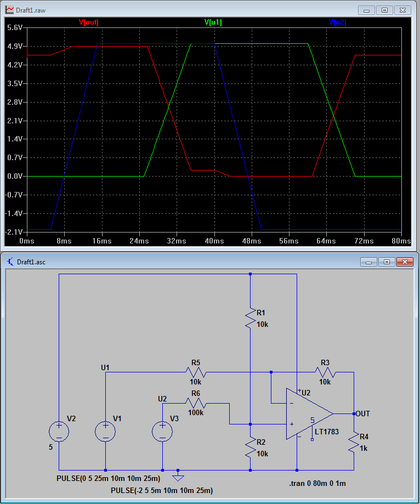420x504 pixels.
Task: Click the 0ms time axis label
Action: coord(27,241)
